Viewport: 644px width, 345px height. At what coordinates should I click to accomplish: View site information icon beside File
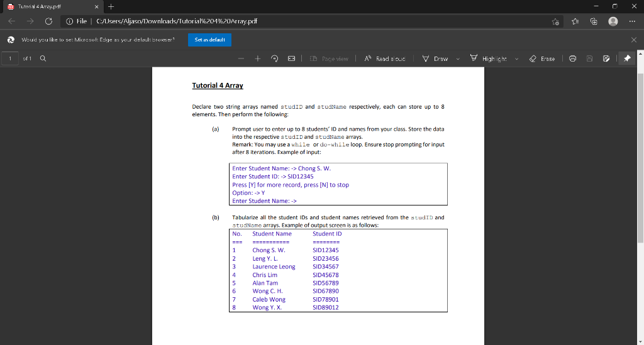69,21
